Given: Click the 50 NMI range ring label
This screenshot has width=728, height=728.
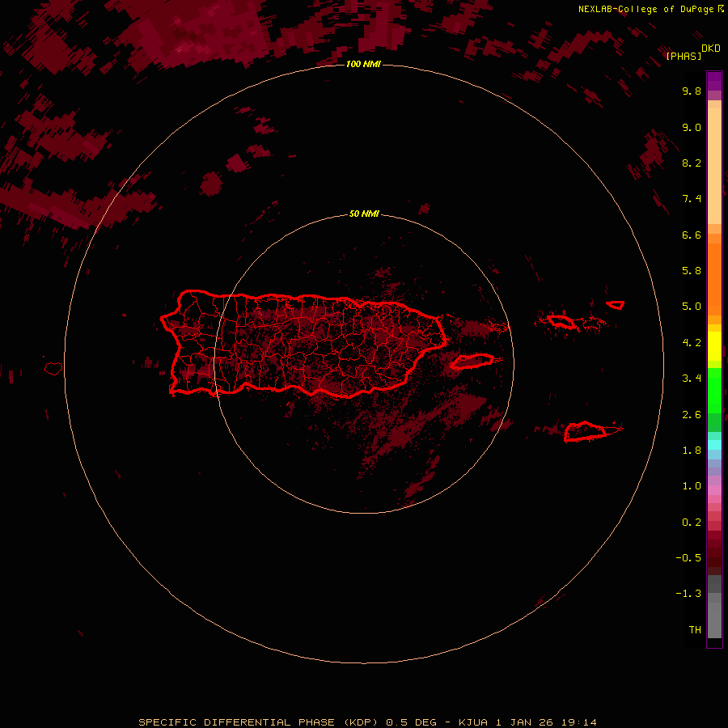Looking at the screenshot, I should click(x=364, y=214).
